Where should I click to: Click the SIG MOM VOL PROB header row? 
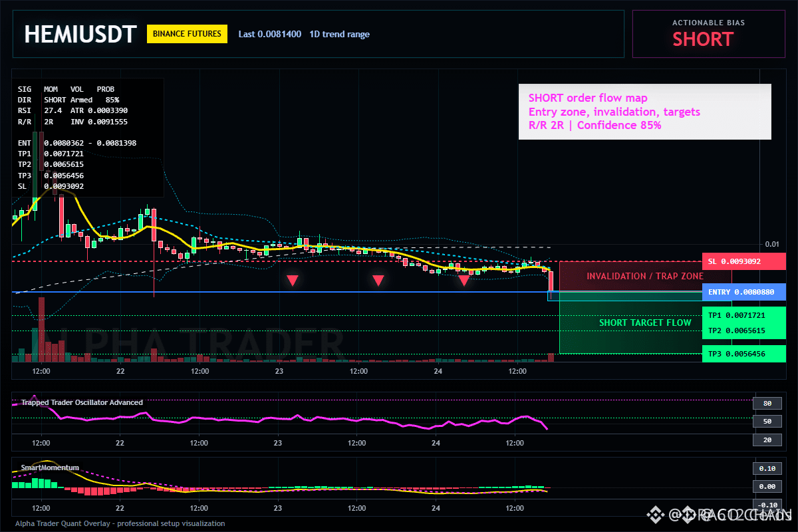coord(66,88)
